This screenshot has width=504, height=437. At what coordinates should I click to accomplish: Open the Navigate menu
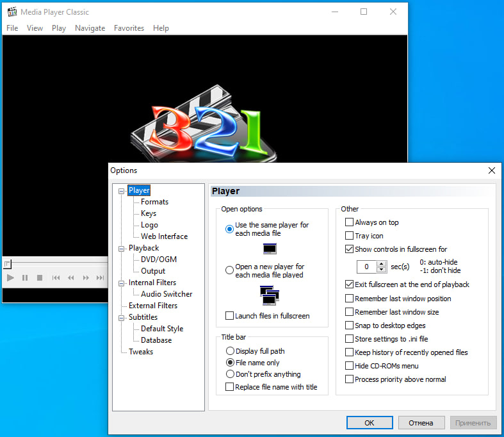point(90,28)
